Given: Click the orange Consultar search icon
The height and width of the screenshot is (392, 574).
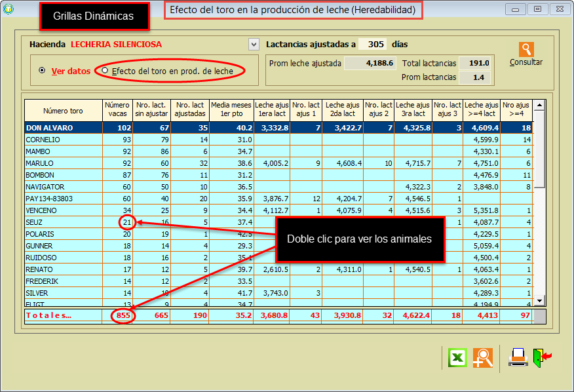Looking at the screenshot, I should (526, 50).
